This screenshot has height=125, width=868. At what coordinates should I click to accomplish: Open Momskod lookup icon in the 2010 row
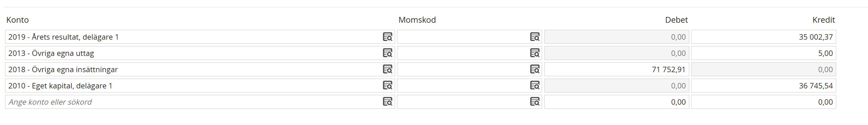pyautogui.click(x=535, y=86)
